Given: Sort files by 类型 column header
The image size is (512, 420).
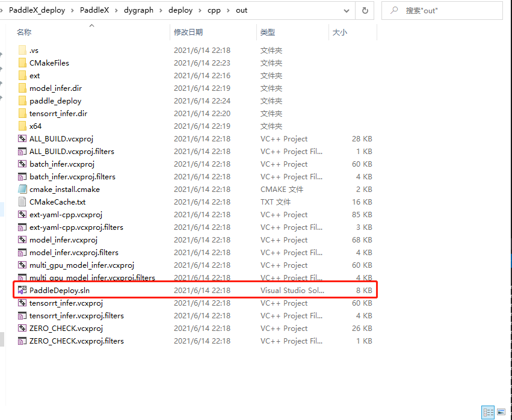Looking at the screenshot, I should pyautogui.click(x=268, y=32).
